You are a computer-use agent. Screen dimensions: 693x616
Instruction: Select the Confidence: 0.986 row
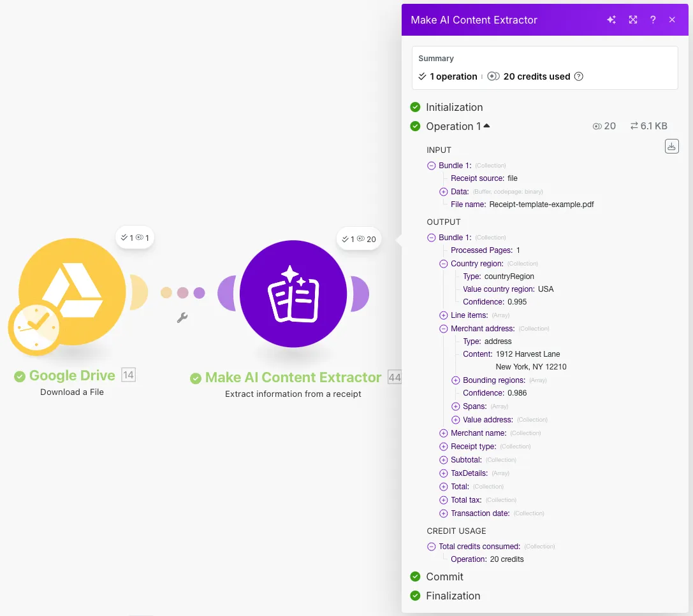pos(495,393)
